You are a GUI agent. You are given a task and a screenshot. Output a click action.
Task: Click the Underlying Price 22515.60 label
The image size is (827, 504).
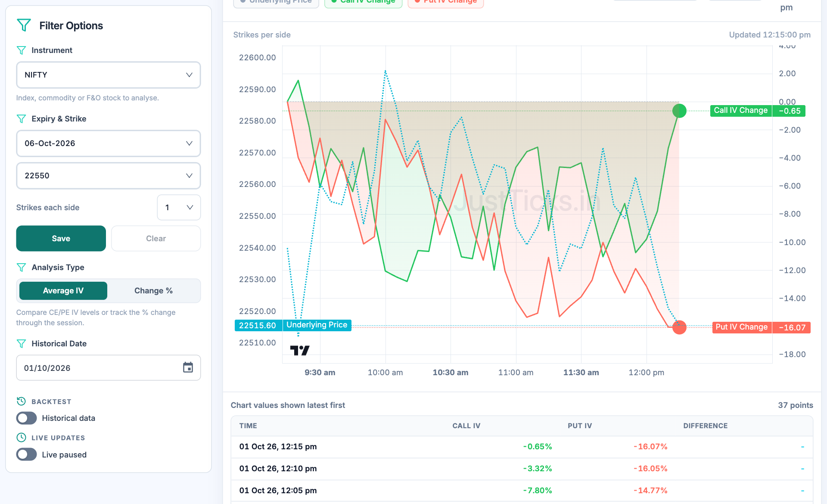[293, 325]
